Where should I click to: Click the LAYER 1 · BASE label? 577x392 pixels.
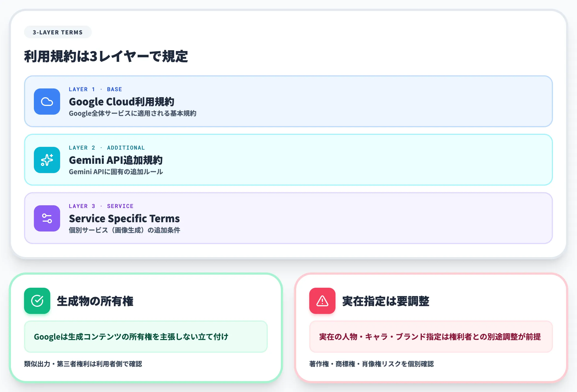(x=95, y=89)
